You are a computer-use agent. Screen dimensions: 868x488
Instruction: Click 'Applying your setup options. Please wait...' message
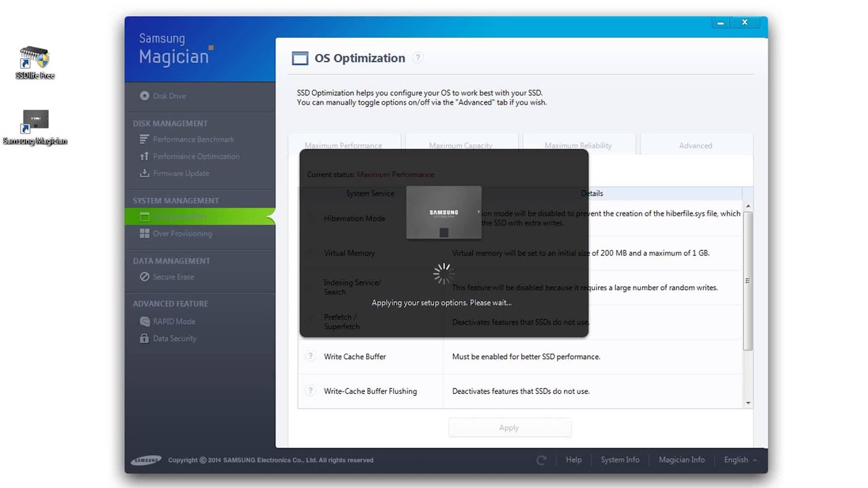click(441, 303)
